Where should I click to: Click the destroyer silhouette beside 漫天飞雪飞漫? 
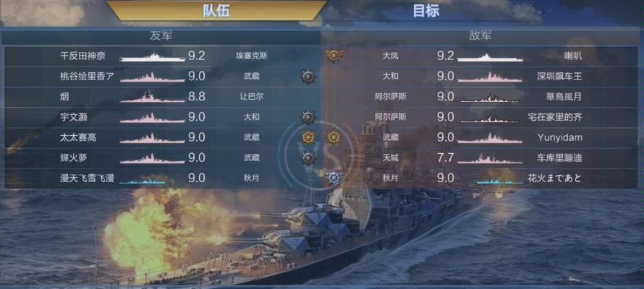tap(142, 180)
